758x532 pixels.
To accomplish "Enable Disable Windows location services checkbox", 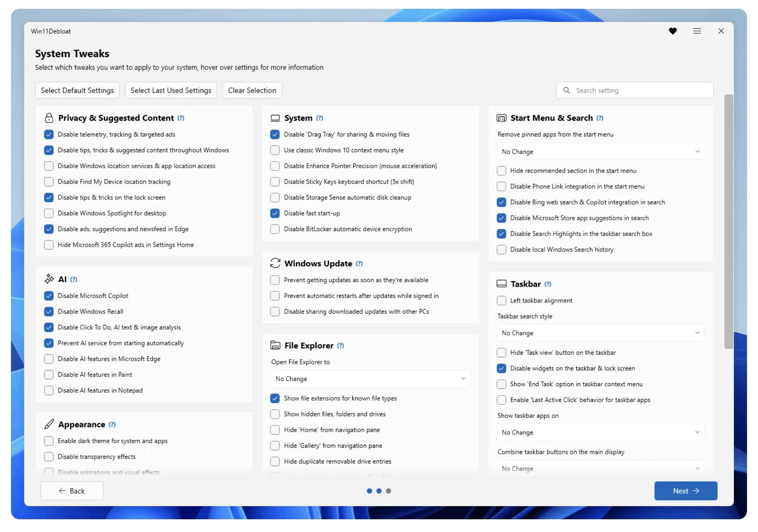I will (49, 166).
